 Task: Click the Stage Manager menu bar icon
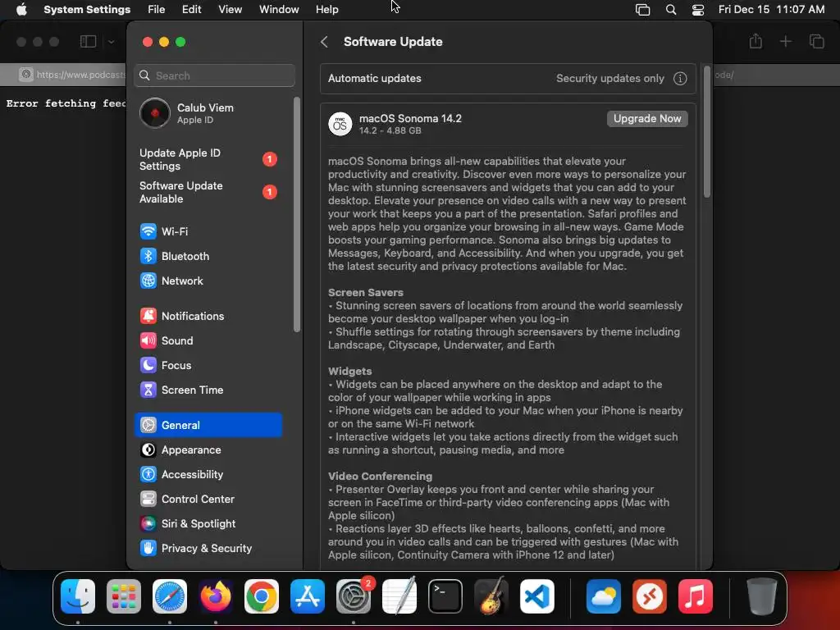[642, 10]
